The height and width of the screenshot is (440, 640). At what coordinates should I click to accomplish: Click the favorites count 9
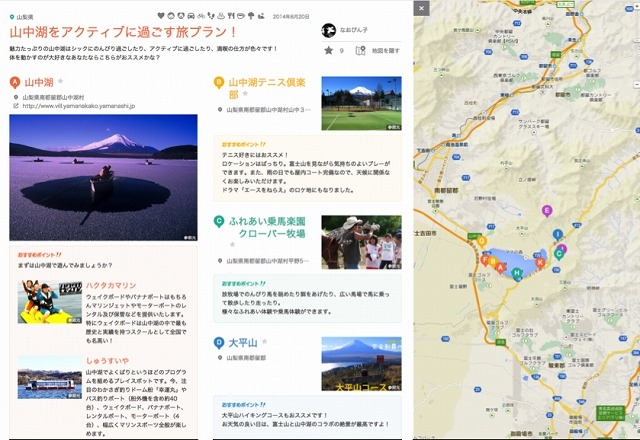(342, 51)
